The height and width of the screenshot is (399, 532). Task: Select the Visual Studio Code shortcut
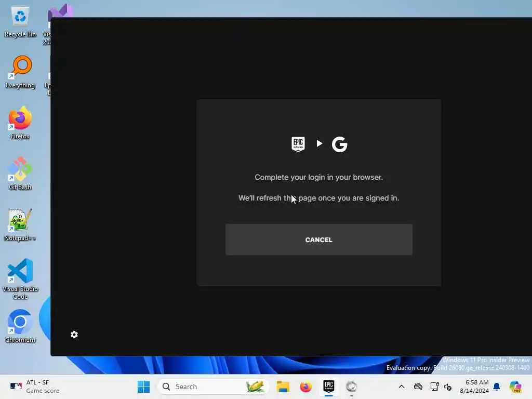click(20, 279)
